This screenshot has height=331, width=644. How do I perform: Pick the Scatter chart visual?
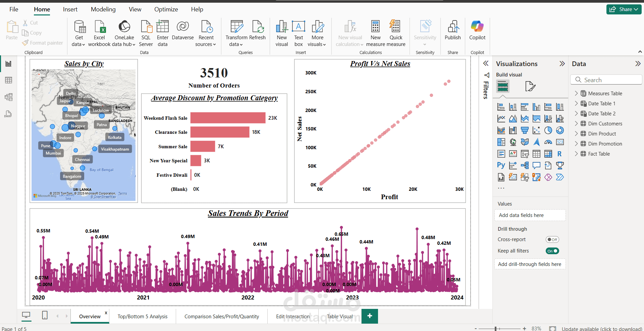coord(536,130)
